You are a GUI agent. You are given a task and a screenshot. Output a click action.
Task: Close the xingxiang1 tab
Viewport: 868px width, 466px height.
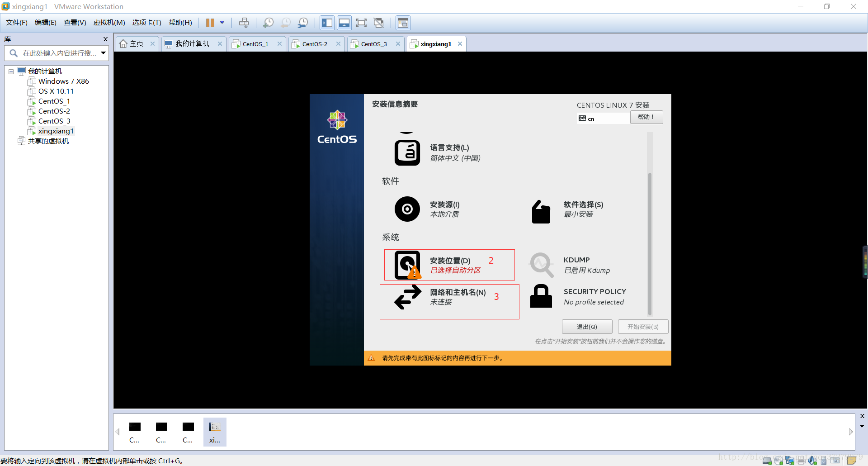click(x=460, y=44)
